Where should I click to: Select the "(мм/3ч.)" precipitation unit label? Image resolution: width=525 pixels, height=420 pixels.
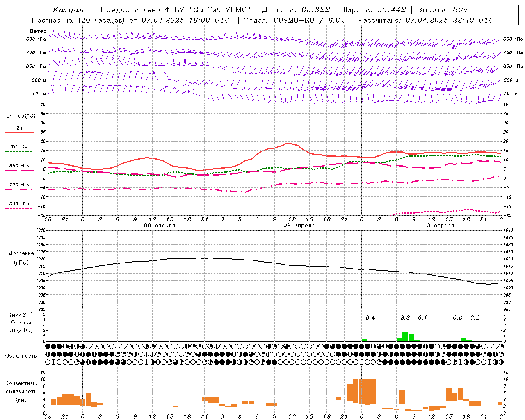pyautogui.click(x=21, y=315)
